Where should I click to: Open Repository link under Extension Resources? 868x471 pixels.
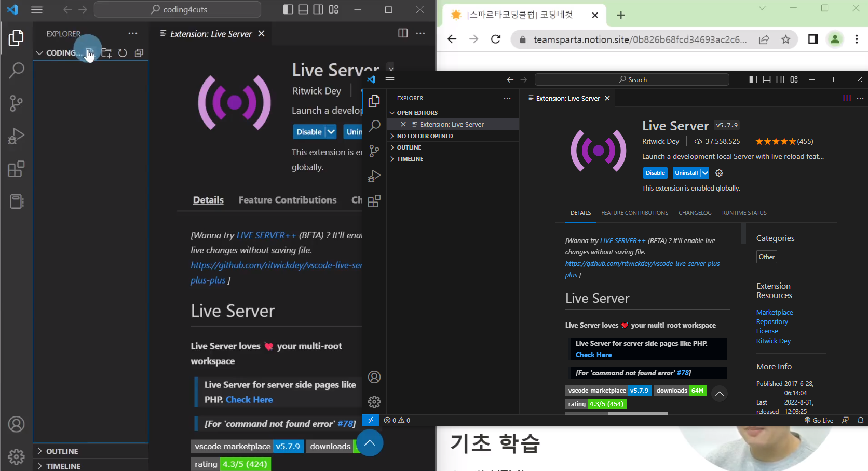[x=772, y=321]
